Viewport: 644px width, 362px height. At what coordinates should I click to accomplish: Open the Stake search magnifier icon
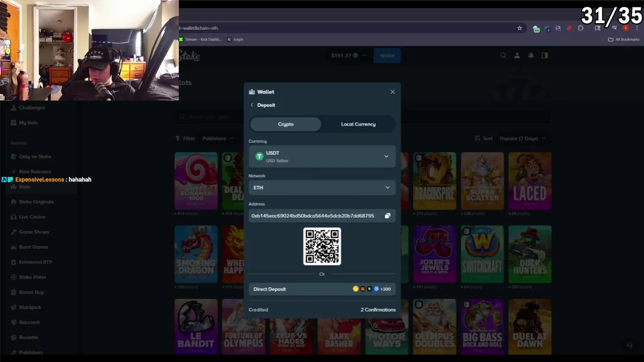pyautogui.click(x=503, y=56)
